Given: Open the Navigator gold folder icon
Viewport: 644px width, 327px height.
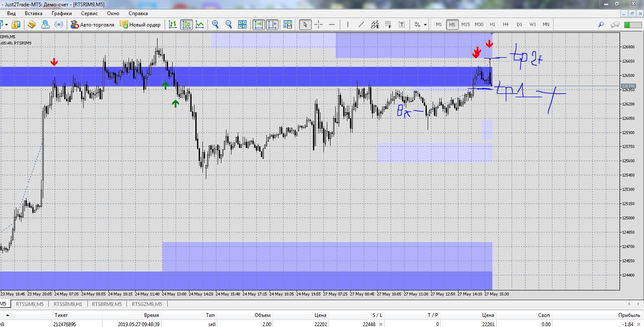Looking at the screenshot, I should (32, 24).
